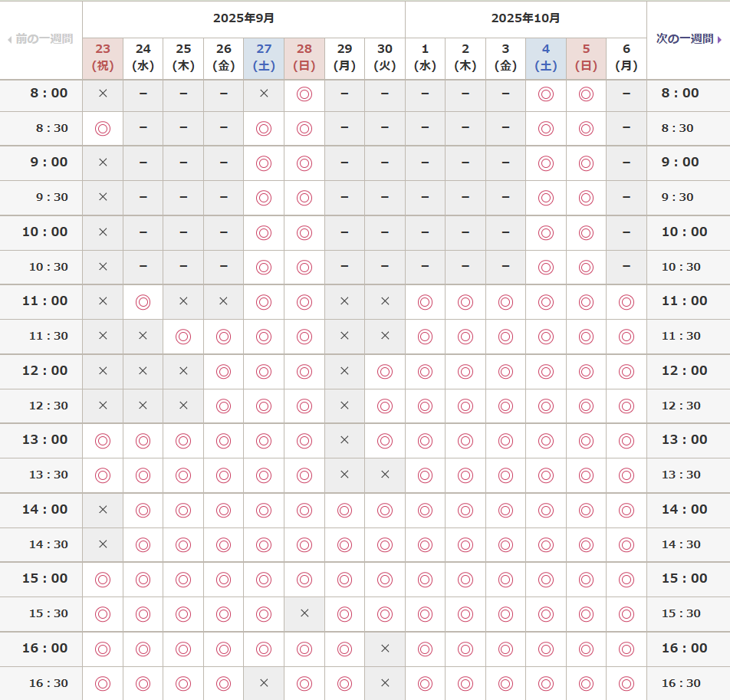
Task: Choose Sept 26 (金) 13:00 availability circle
Action: 223,440
